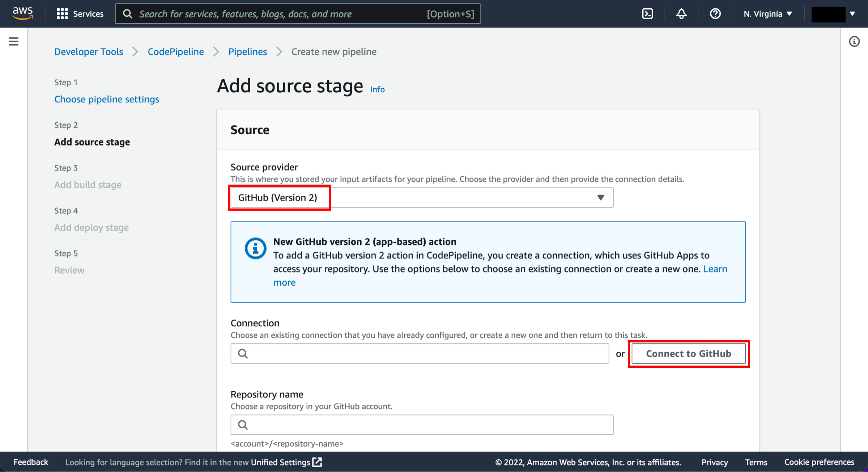Click the search magnifier in top bar
Screen dimensions: 868x472
pyautogui.click(x=127, y=14)
